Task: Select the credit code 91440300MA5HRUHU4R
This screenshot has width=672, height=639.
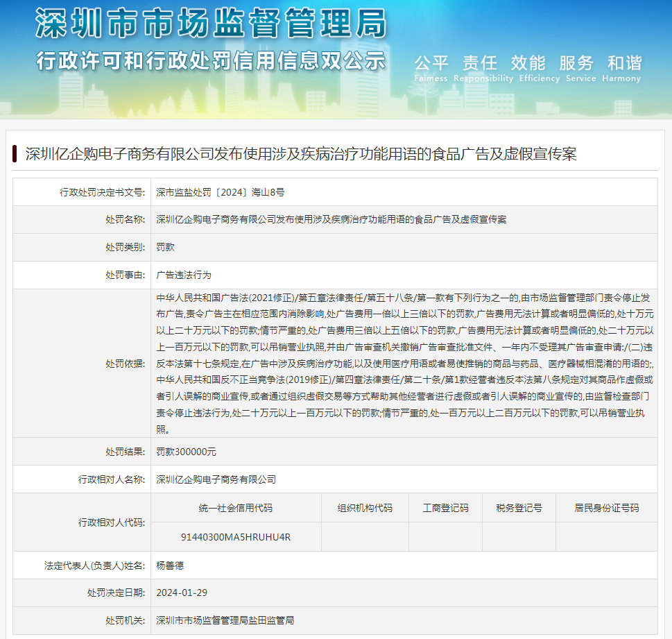Action: [x=236, y=537]
